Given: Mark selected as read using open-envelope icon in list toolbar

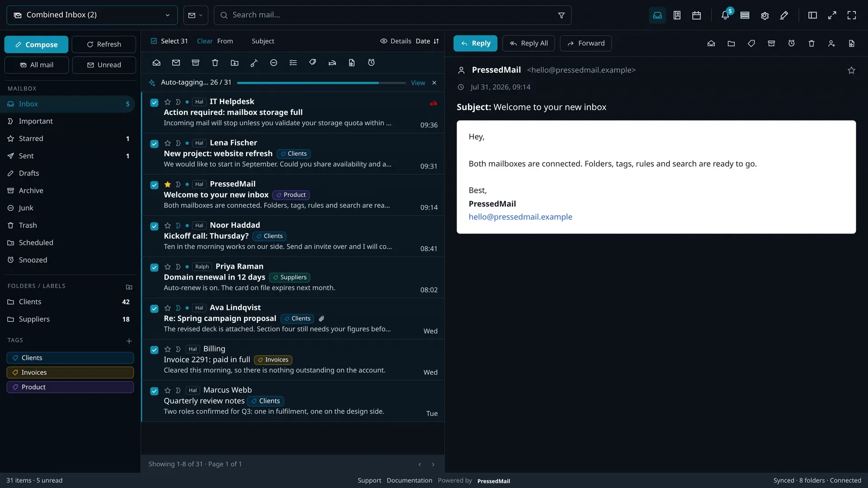Looking at the screenshot, I should click(156, 63).
